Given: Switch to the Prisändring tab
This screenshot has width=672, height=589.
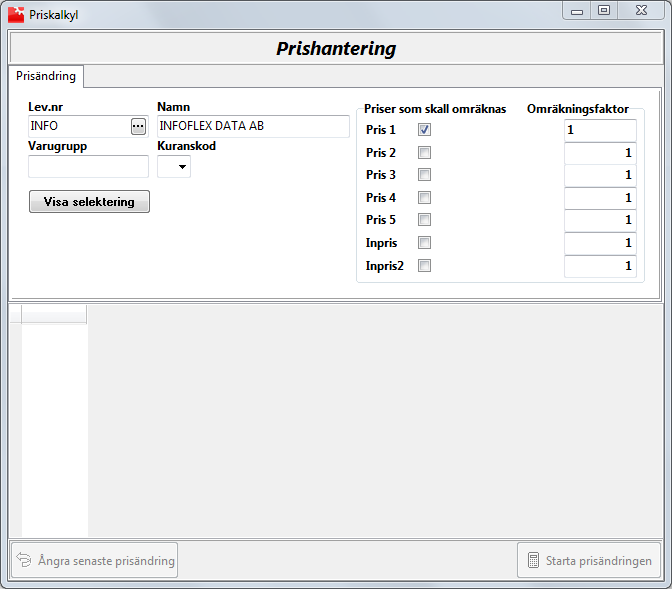Looking at the screenshot, I should point(46,76).
